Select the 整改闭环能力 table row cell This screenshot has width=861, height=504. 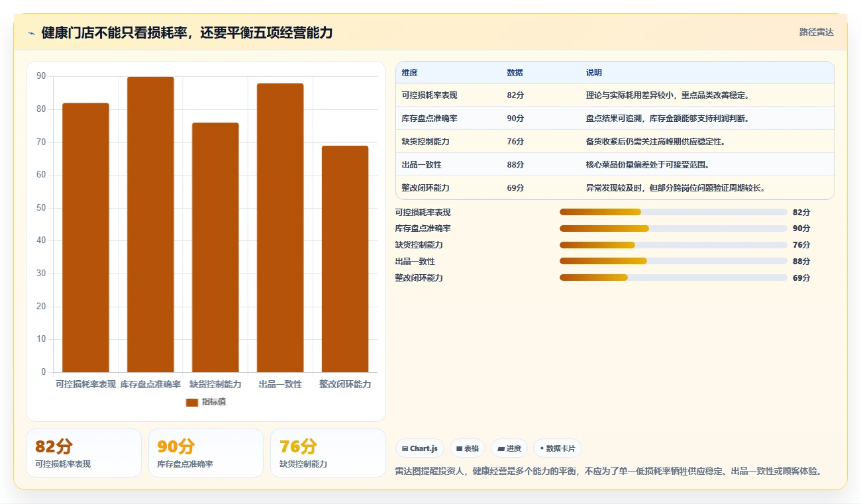[425, 188]
